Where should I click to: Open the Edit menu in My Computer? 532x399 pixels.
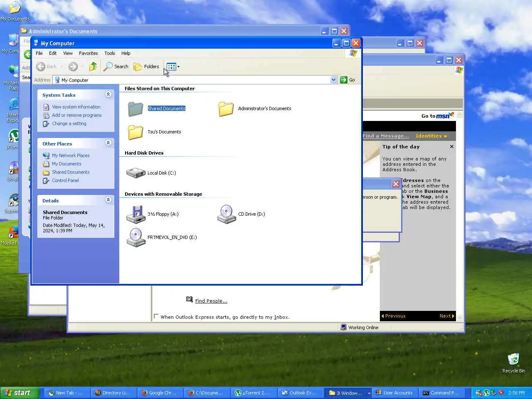click(x=53, y=53)
